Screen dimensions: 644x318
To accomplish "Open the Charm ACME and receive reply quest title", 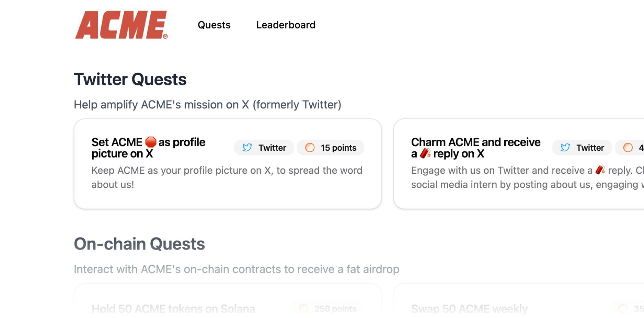I will (476, 148).
